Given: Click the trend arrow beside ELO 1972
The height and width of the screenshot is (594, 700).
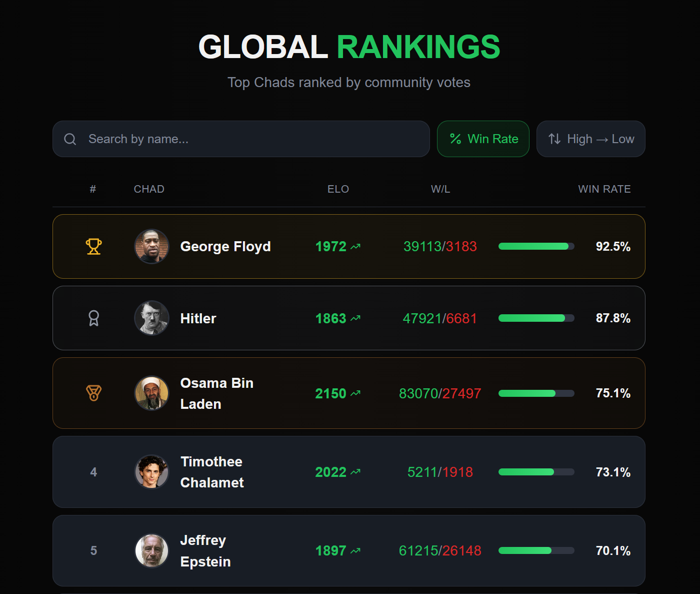Looking at the screenshot, I should [x=355, y=247].
